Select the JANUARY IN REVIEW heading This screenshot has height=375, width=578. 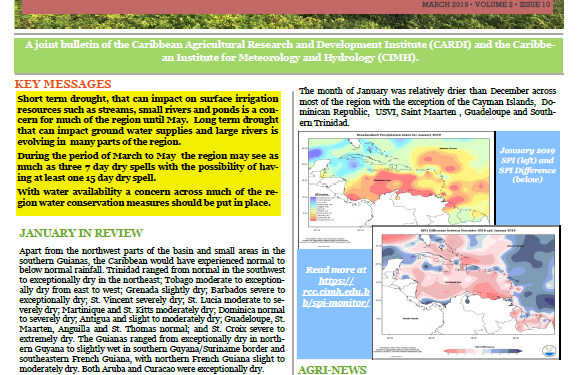click(x=81, y=233)
